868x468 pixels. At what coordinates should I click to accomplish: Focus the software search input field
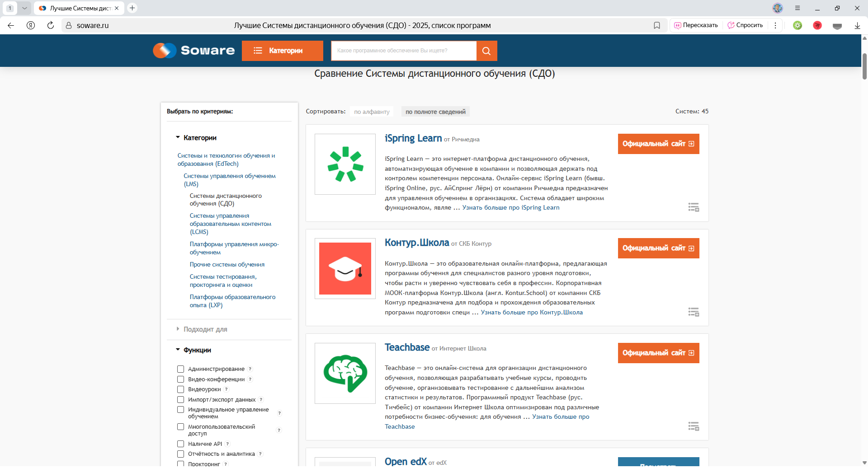click(x=404, y=51)
